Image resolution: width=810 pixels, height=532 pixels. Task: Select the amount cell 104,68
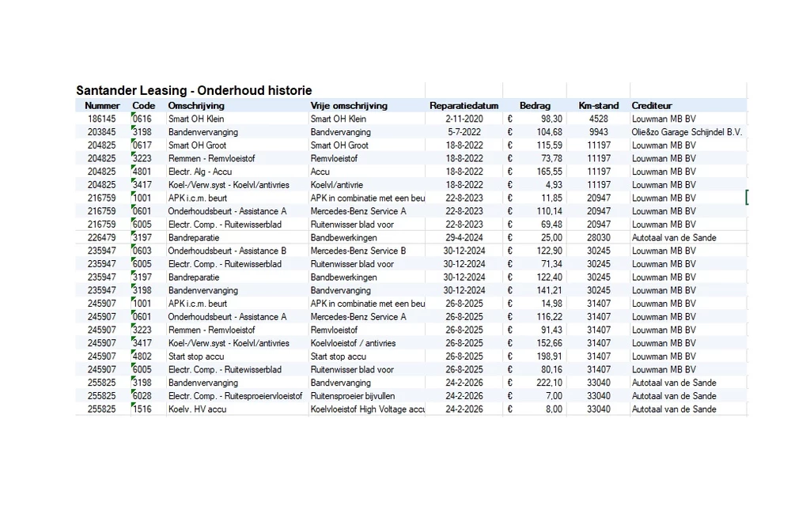click(549, 131)
